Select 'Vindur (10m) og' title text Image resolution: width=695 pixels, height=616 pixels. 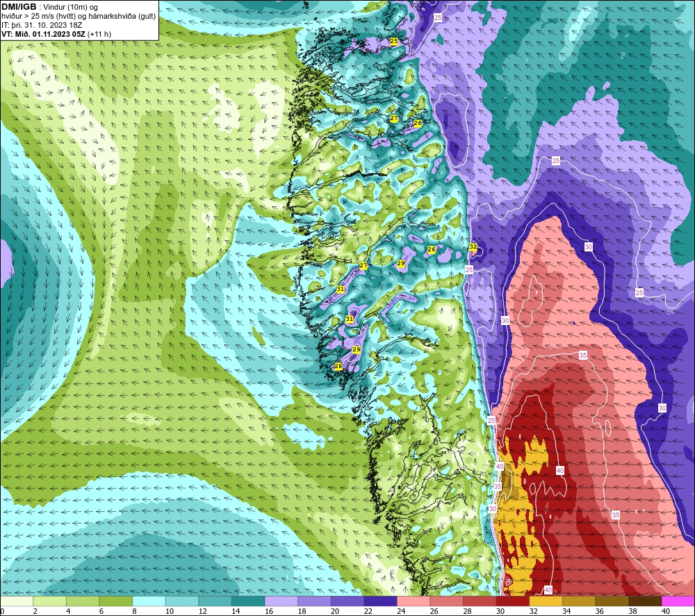[70, 8]
